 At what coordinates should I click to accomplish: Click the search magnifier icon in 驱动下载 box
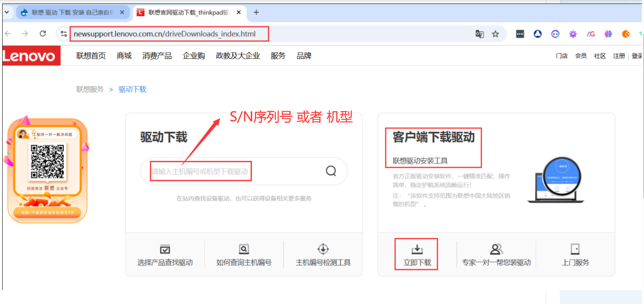331,171
